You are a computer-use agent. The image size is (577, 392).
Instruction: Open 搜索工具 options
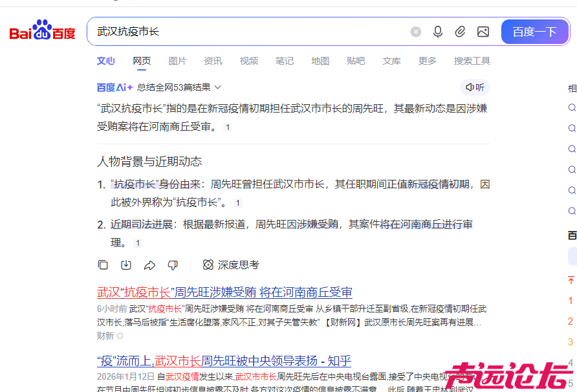472,61
